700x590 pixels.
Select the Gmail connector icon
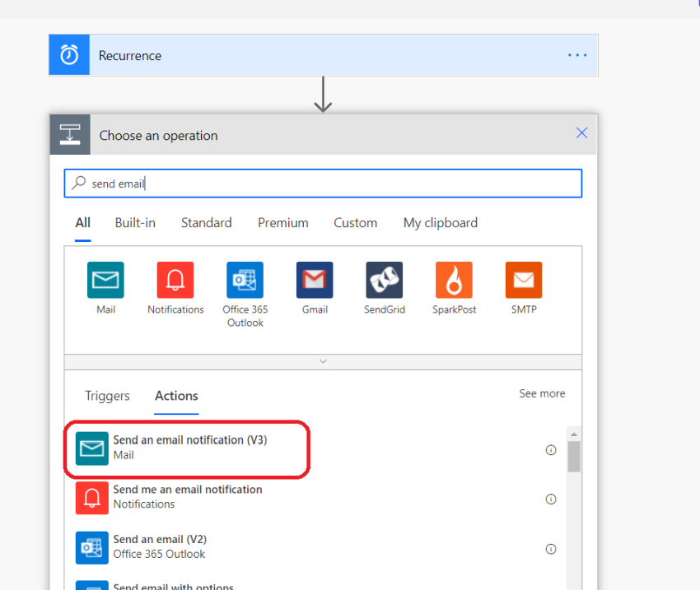[x=315, y=279]
